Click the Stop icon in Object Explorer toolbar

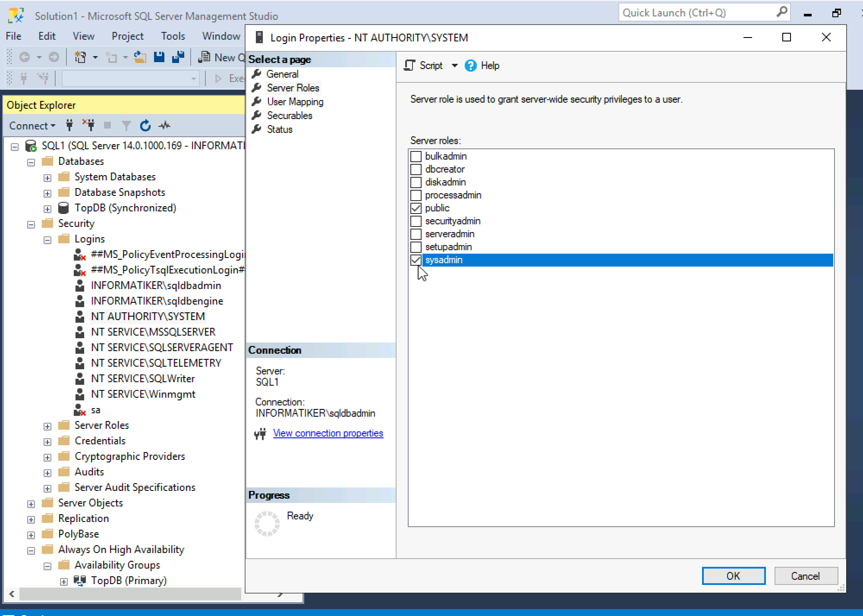107,126
